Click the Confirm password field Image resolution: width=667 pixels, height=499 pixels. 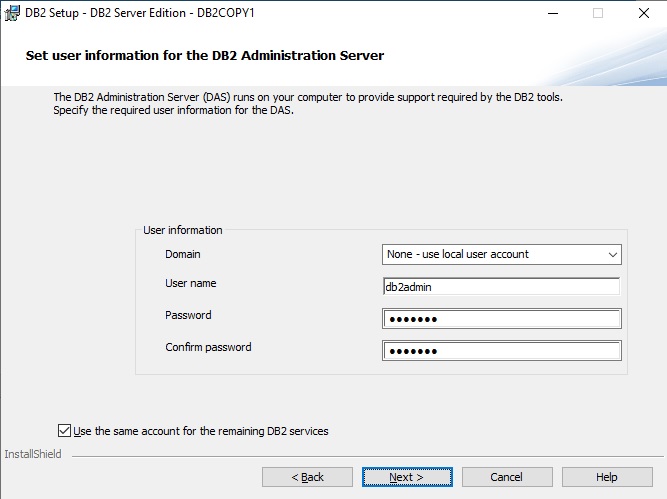point(501,351)
